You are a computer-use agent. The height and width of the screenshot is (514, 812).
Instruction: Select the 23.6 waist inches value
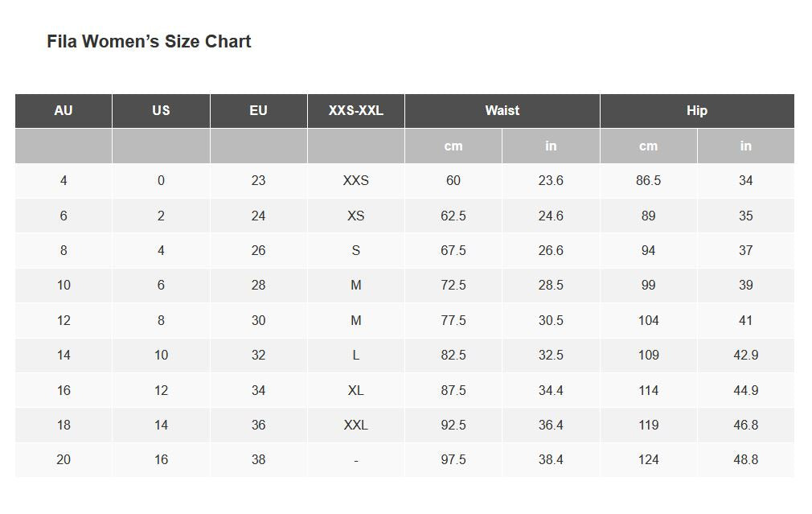(551, 181)
